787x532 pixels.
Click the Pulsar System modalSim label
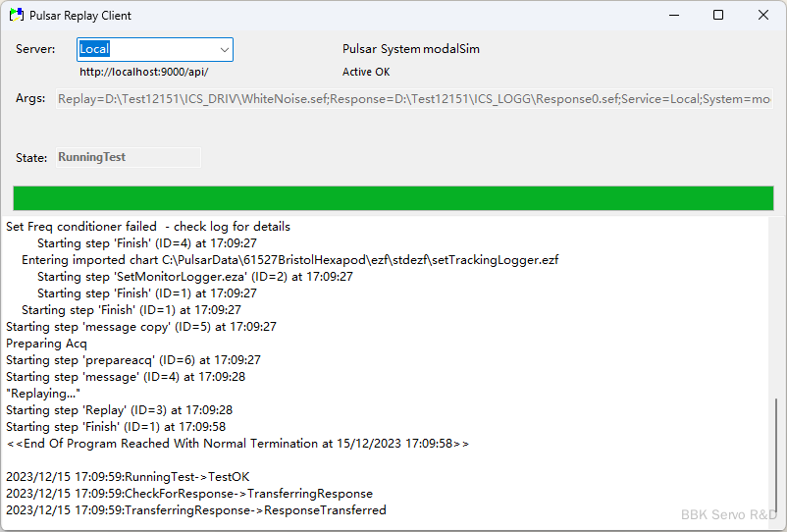(410, 49)
